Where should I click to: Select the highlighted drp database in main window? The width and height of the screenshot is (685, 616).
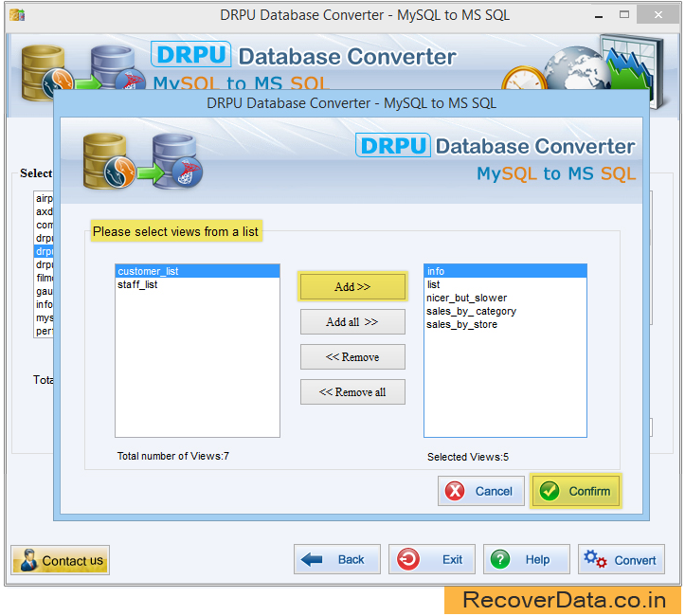(44, 252)
